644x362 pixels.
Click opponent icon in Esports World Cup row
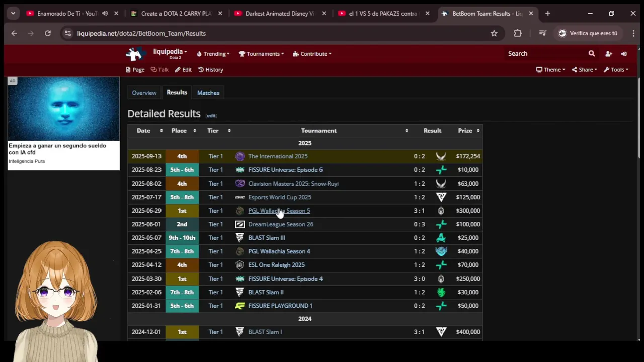coord(441,197)
